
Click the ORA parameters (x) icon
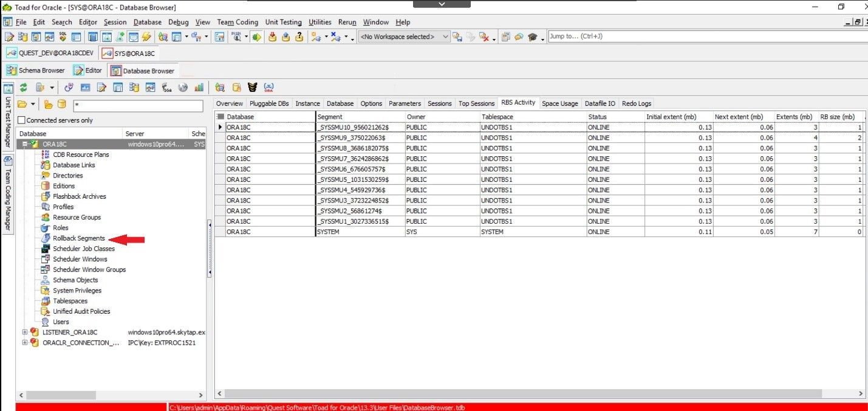point(268,88)
